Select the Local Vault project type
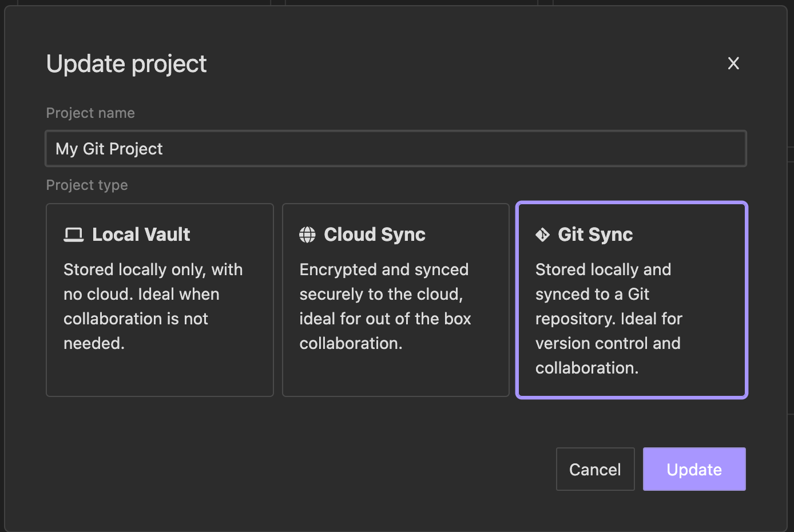The image size is (794, 532). [x=160, y=300]
